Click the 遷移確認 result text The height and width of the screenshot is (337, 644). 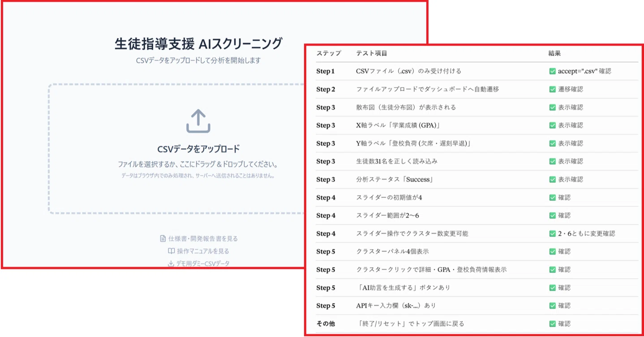point(571,89)
